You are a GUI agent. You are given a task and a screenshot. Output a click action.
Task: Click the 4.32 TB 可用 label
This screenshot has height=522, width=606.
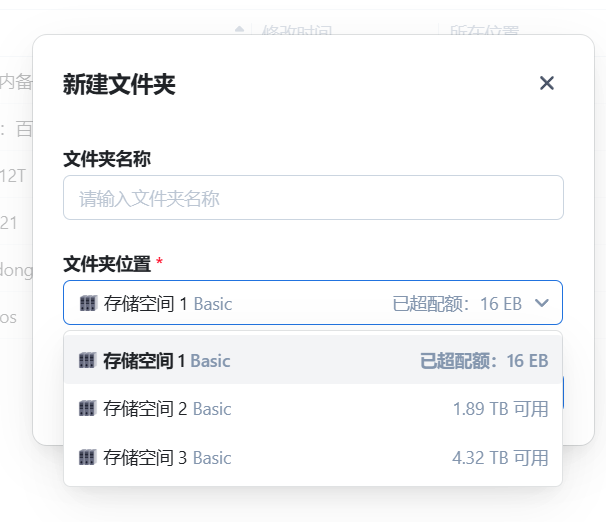[x=500, y=458]
